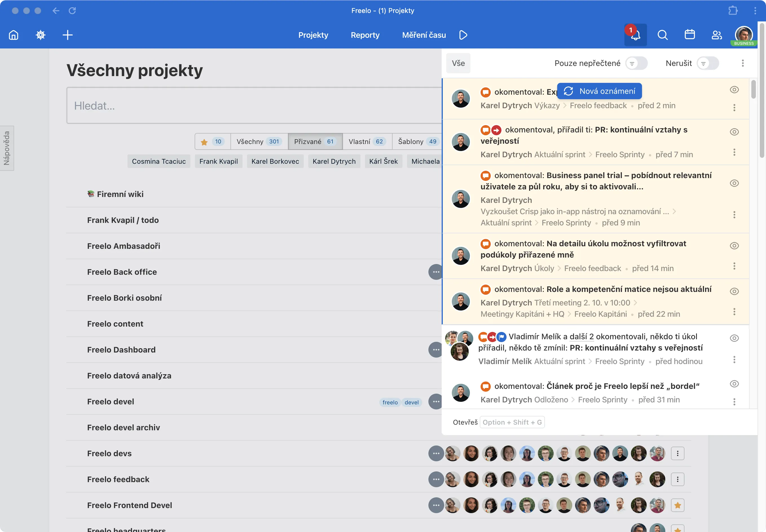Open the Reporty menu item
The width and height of the screenshot is (766, 532).
point(365,35)
